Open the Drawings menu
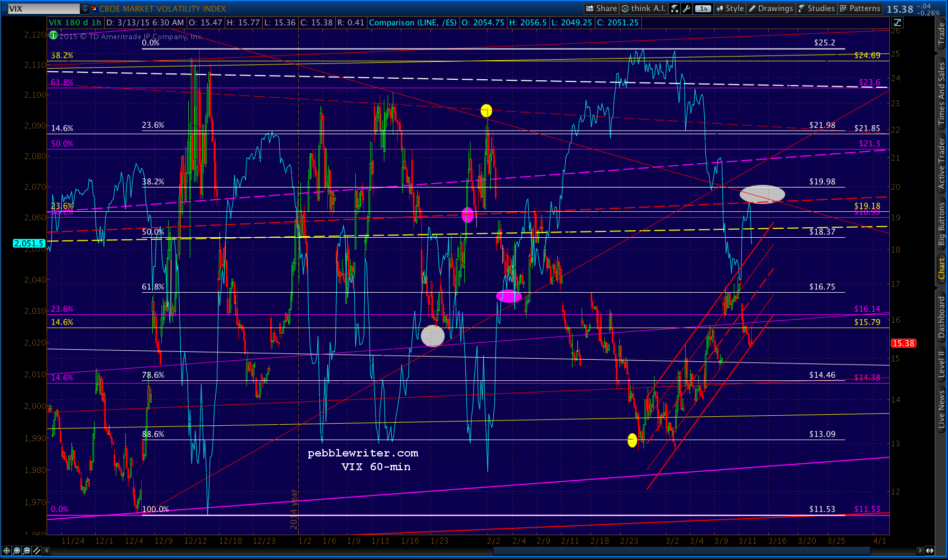The image size is (948, 560). [771, 8]
